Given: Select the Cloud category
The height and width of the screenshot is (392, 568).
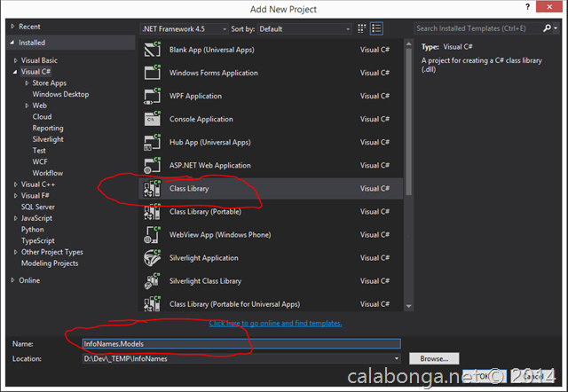Looking at the screenshot, I should pos(42,116).
